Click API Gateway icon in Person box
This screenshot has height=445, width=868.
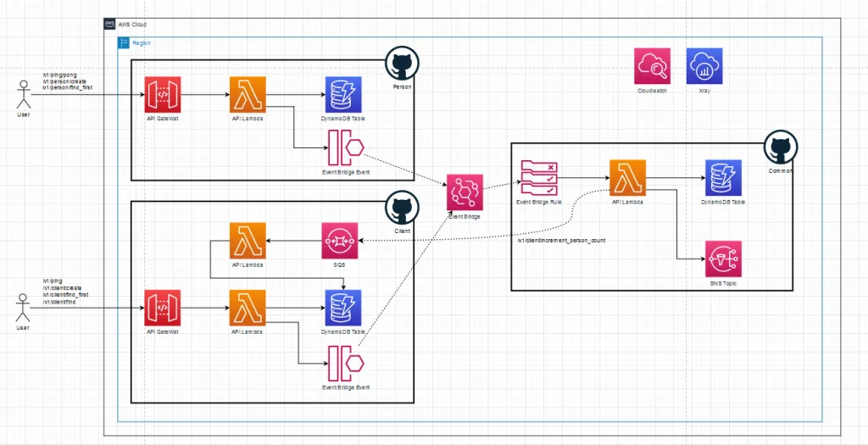pos(163,94)
